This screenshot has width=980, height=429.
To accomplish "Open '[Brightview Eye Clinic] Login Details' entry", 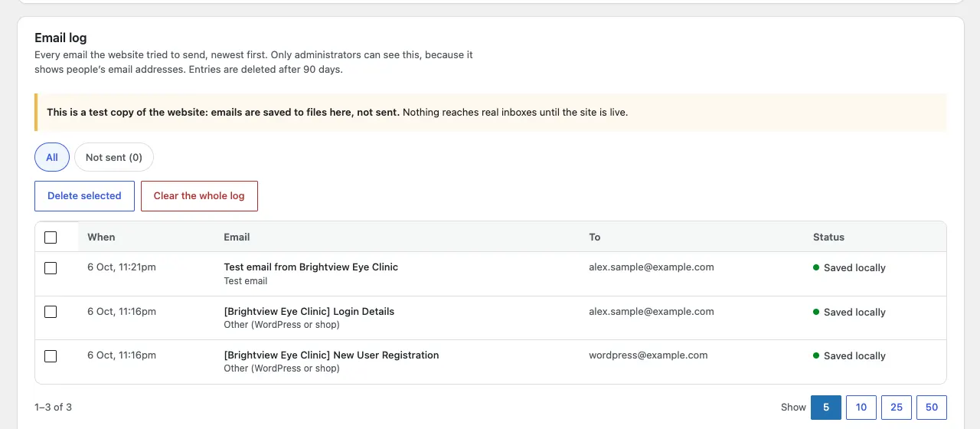I will pos(309,312).
